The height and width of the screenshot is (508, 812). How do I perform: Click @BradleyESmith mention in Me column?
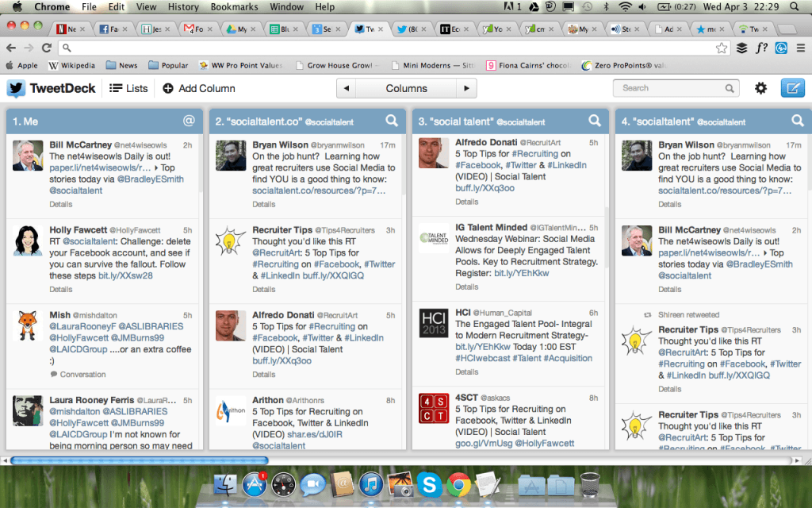coord(150,179)
